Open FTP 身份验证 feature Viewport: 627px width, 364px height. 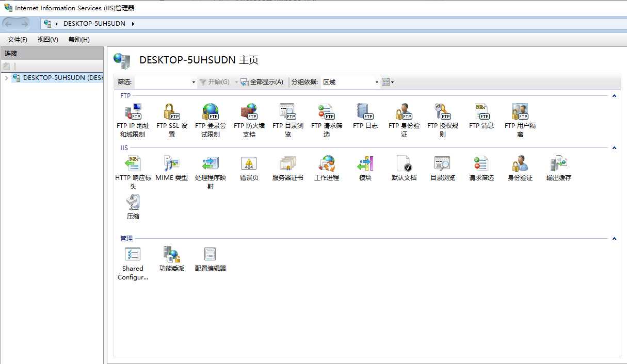[x=404, y=120]
